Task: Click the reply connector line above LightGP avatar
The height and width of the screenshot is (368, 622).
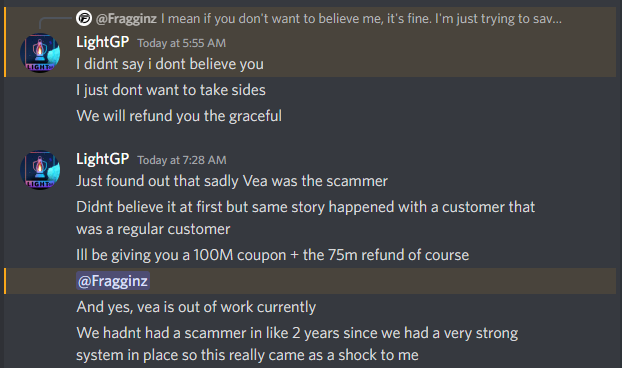Action: 55,23
